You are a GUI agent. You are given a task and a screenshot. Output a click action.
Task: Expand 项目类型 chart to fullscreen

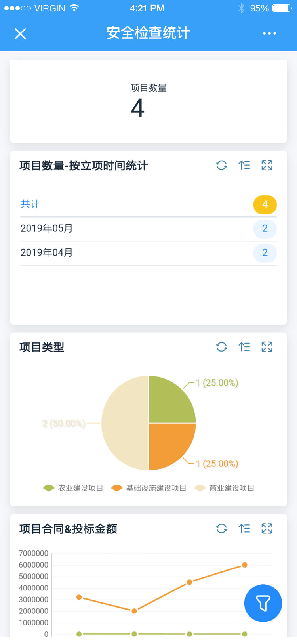click(x=267, y=347)
